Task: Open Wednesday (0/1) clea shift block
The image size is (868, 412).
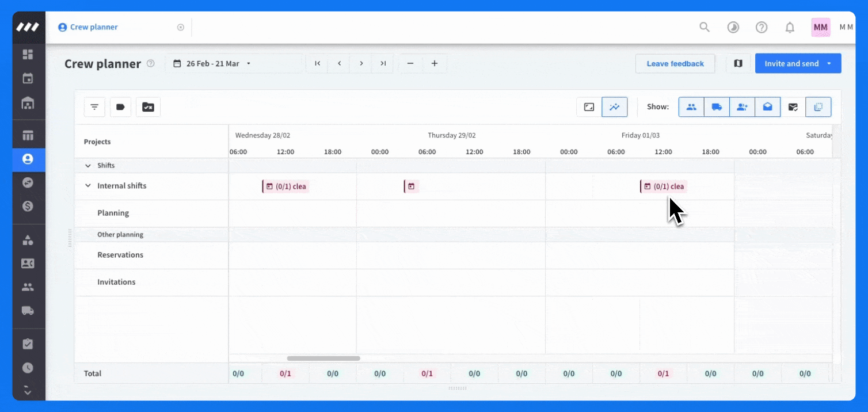Action: point(285,186)
